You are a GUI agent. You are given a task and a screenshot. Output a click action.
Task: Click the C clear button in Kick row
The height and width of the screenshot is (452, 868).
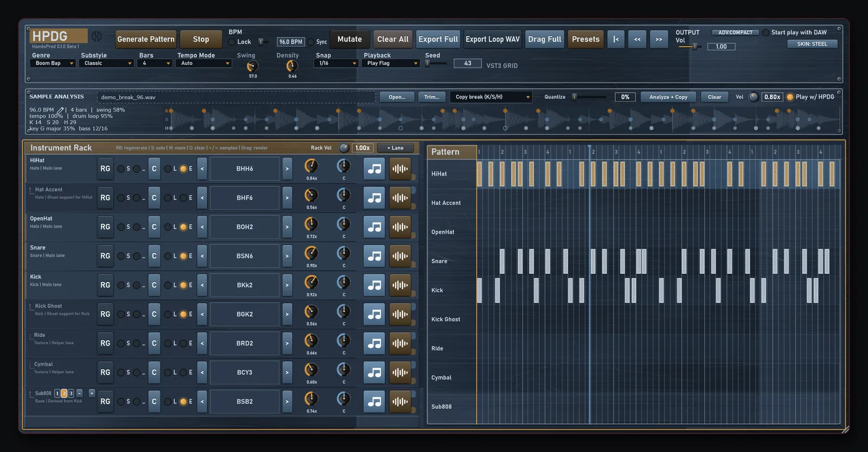(154, 285)
